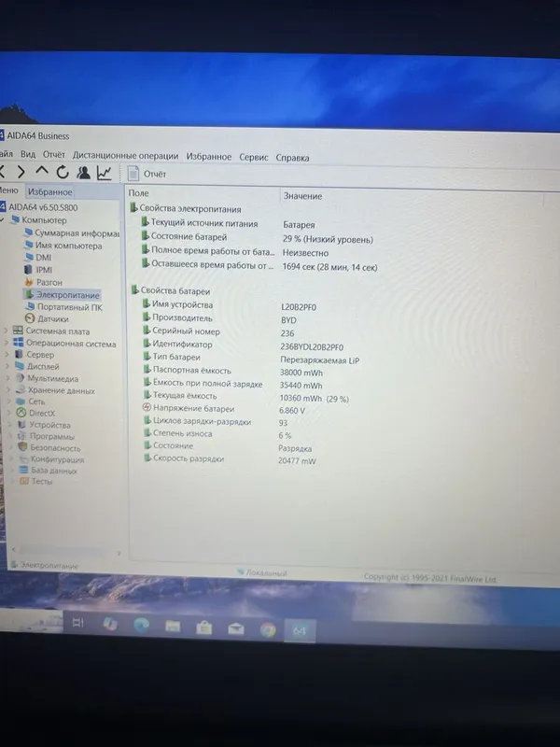This screenshot has width=560, height=747.
Task: Select the Ёмкость при полной зарядке row
Action: (x=233, y=384)
